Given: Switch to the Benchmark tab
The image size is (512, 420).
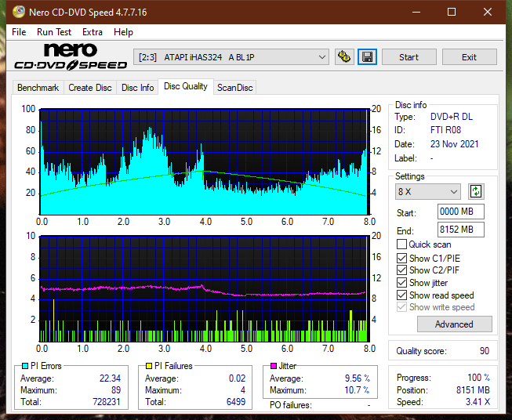Looking at the screenshot, I should 38,88.
